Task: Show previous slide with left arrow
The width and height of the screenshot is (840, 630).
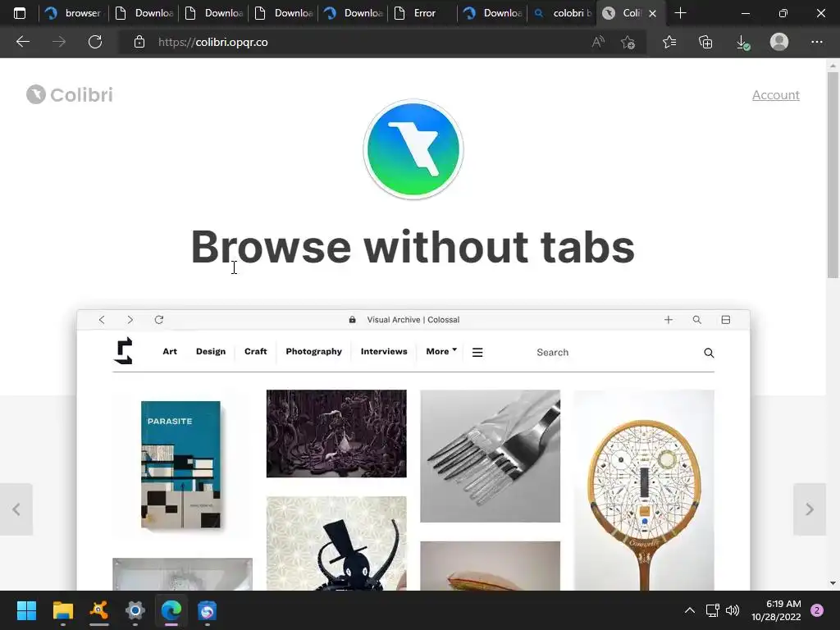Action: click(16, 509)
